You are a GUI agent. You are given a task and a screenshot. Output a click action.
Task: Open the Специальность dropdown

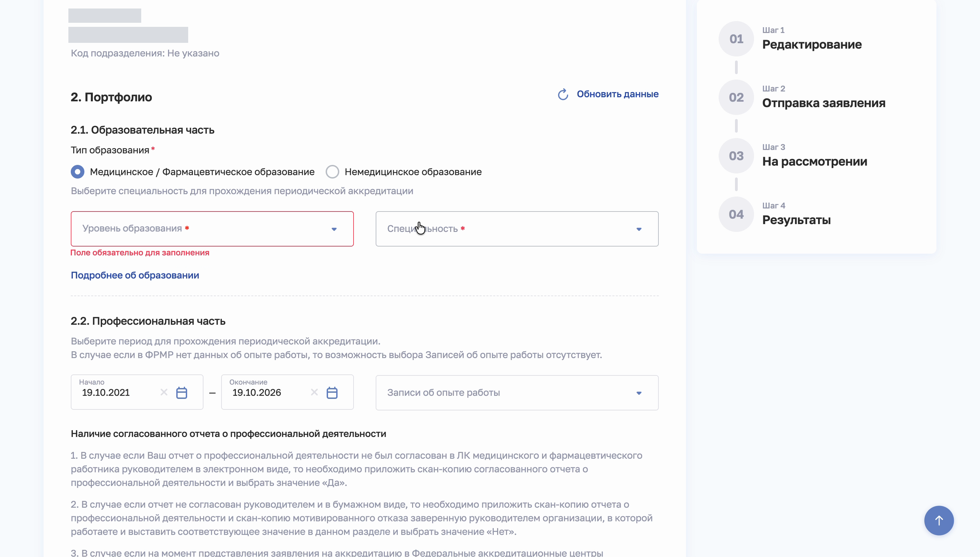click(x=517, y=229)
